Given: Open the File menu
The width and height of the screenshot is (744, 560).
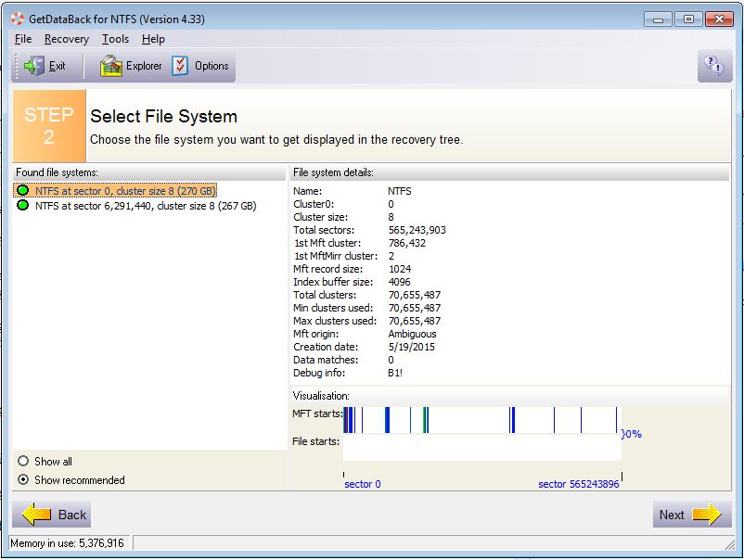Looking at the screenshot, I should pyautogui.click(x=23, y=39).
